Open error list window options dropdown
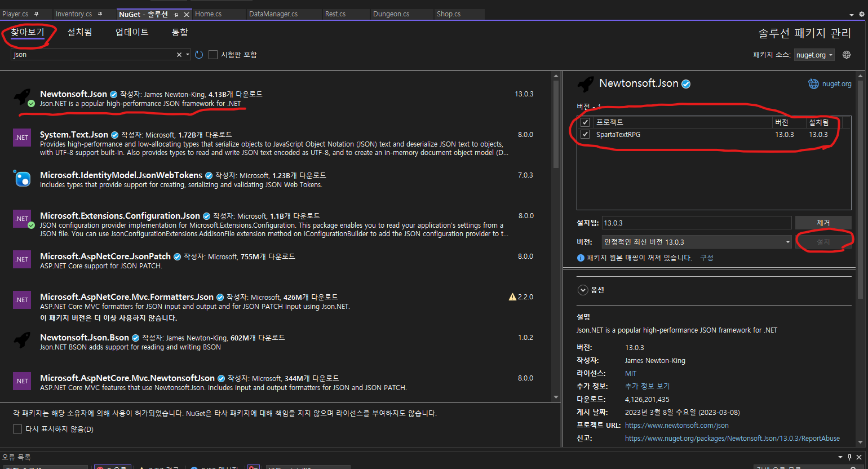 click(x=840, y=457)
